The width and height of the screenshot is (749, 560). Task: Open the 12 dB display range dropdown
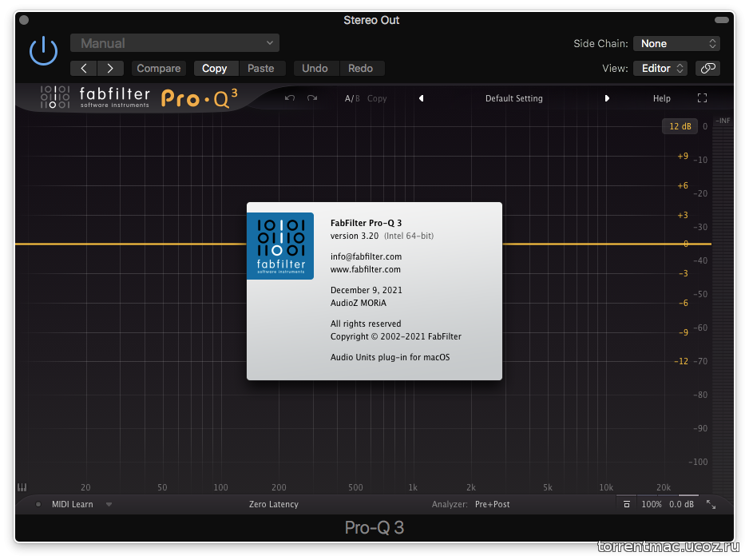[x=680, y=126]
